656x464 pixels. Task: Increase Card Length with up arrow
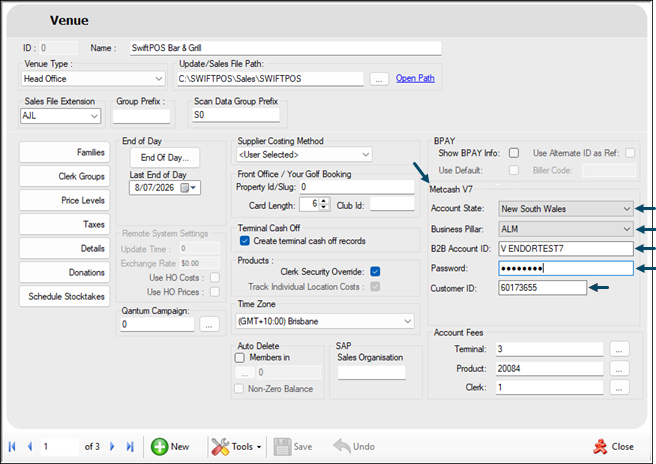(x=323, y=201)
